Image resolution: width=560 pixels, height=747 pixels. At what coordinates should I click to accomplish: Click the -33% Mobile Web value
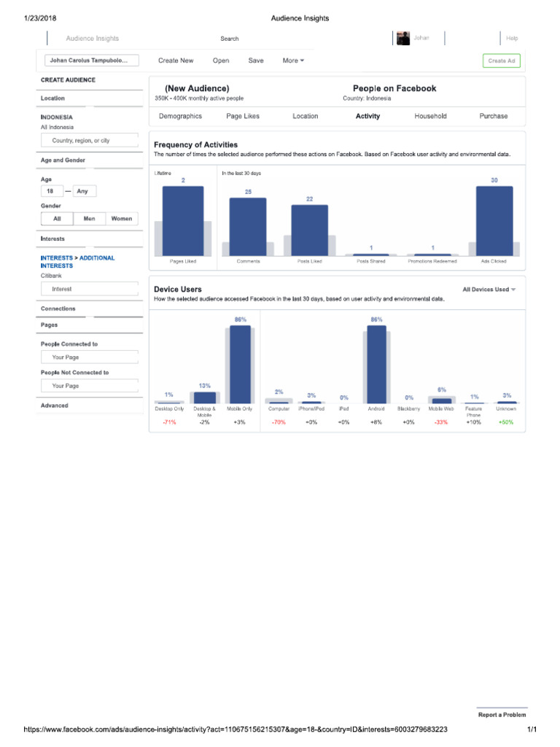tap(441, 422)
